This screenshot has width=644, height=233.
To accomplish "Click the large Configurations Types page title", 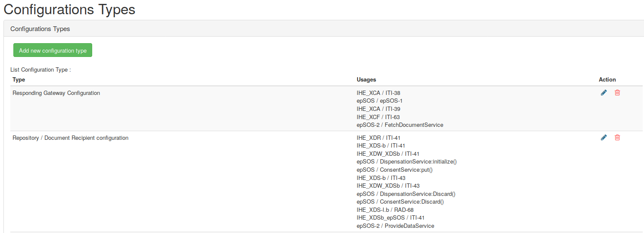I will point(69,9).
